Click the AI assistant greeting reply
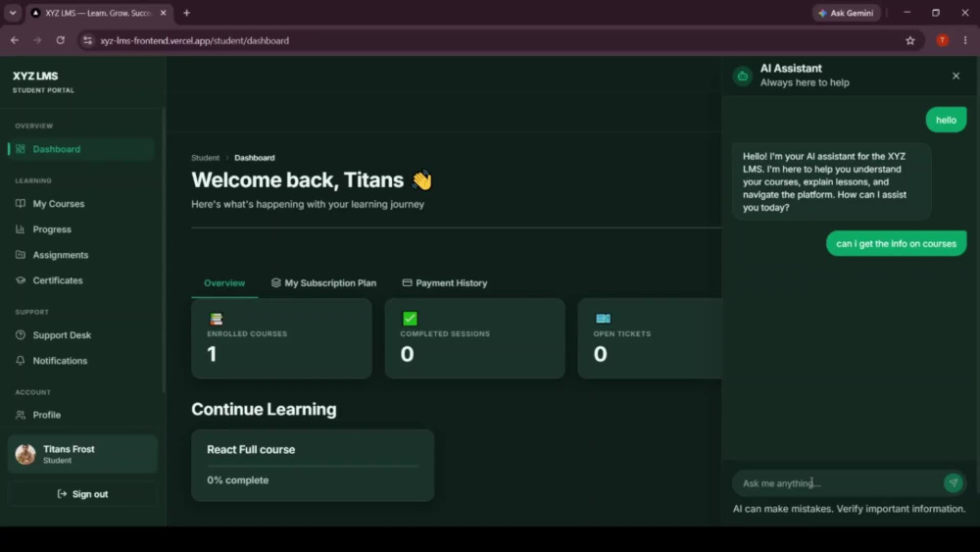This screenshot has height=552, width=980. point(831,182)
